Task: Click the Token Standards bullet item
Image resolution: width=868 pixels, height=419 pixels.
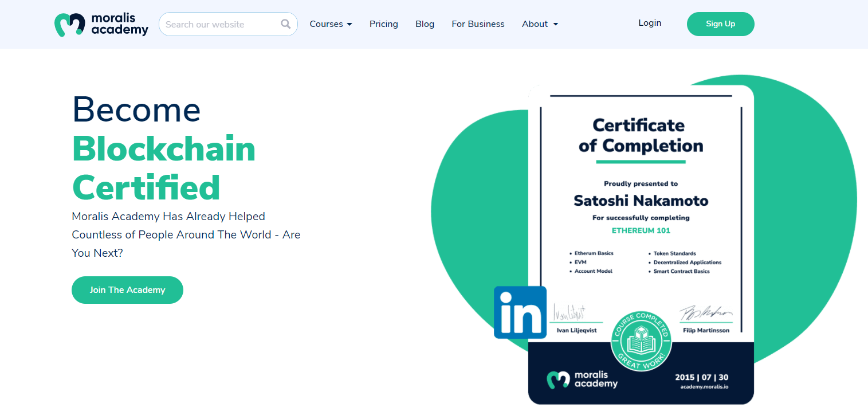Action: [675, 253]
